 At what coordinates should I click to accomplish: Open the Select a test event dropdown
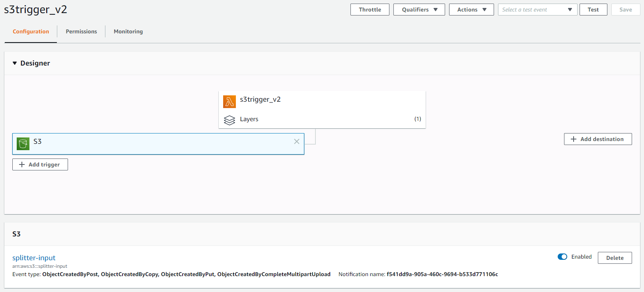[x=537, y=10]
